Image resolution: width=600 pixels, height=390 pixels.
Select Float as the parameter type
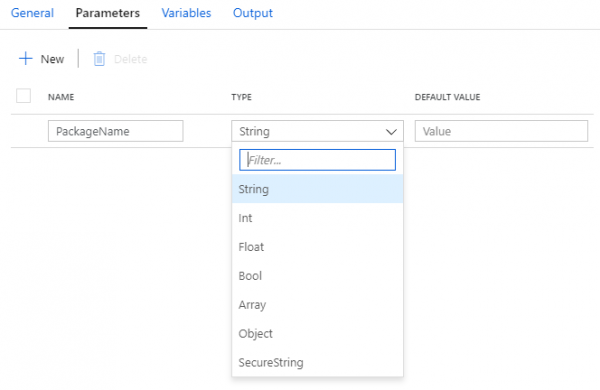[317, 247]
